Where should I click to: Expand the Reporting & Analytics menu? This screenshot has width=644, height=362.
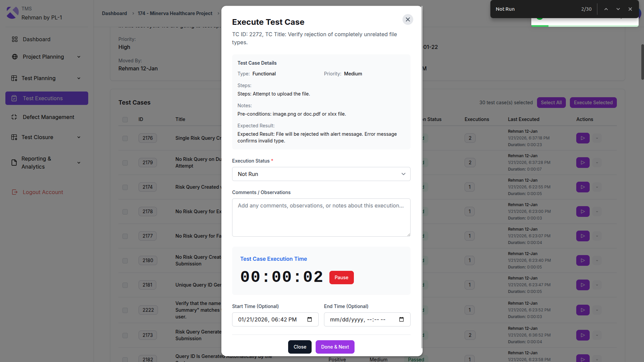(x=79, y=163)
